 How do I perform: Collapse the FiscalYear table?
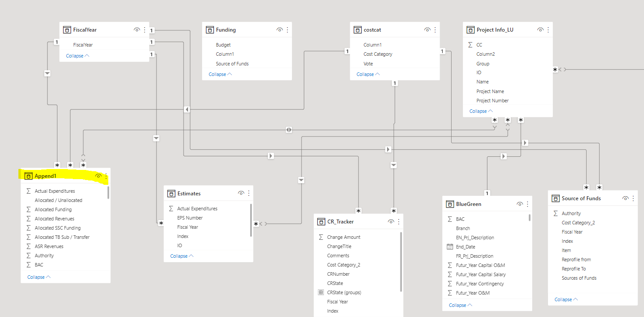(x=78, y=56)
